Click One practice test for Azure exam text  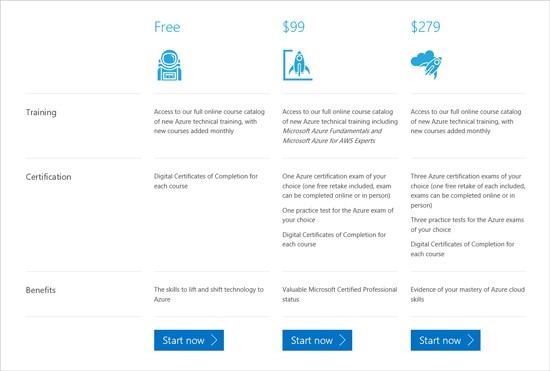click(338, 215)
